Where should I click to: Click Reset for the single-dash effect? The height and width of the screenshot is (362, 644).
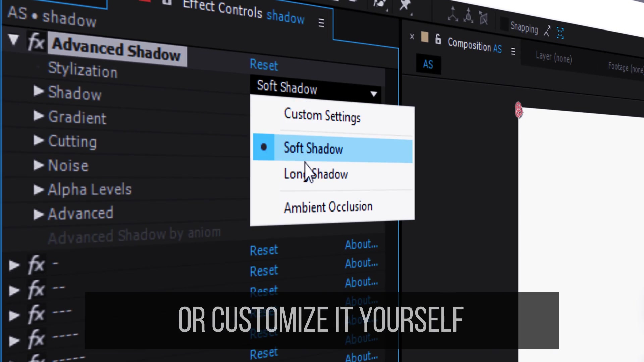pos(264,250)
